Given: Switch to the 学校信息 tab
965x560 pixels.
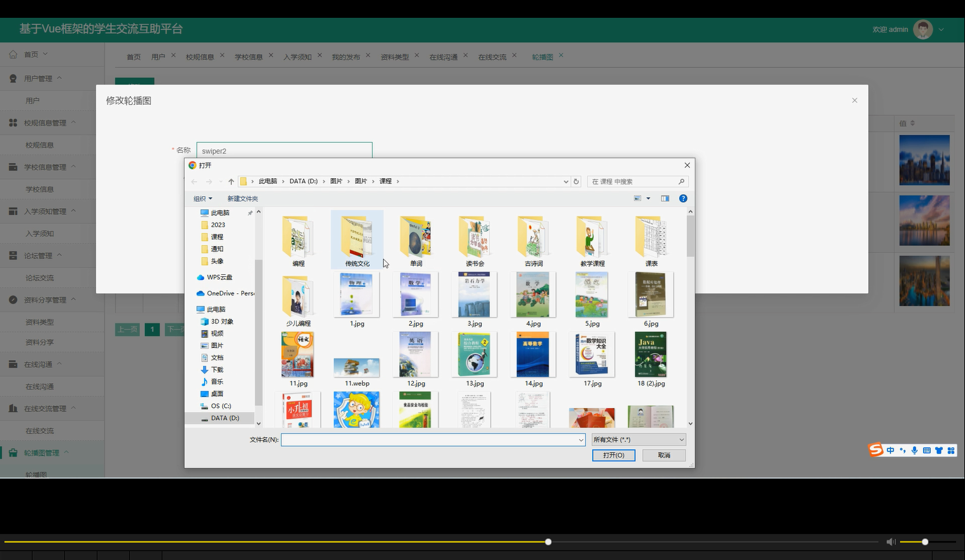Looking at the screenshot, I should tap(248, 57).
